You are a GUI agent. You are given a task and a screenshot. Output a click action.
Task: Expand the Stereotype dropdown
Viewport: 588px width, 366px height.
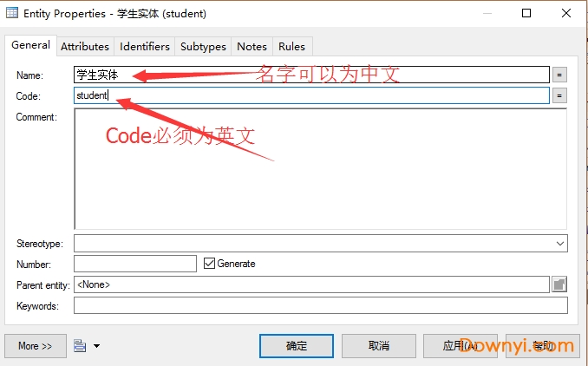click(560, 244)
